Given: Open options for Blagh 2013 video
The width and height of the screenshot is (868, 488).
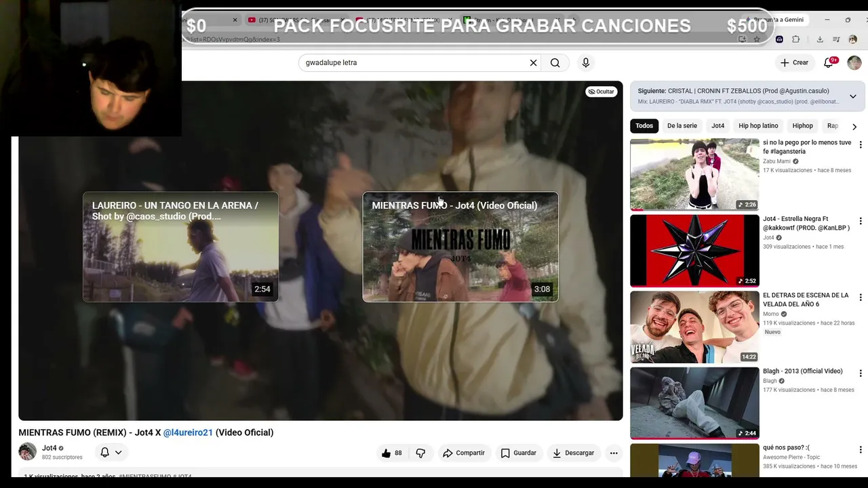Looking at the screenshot, I should click(861, 373).
